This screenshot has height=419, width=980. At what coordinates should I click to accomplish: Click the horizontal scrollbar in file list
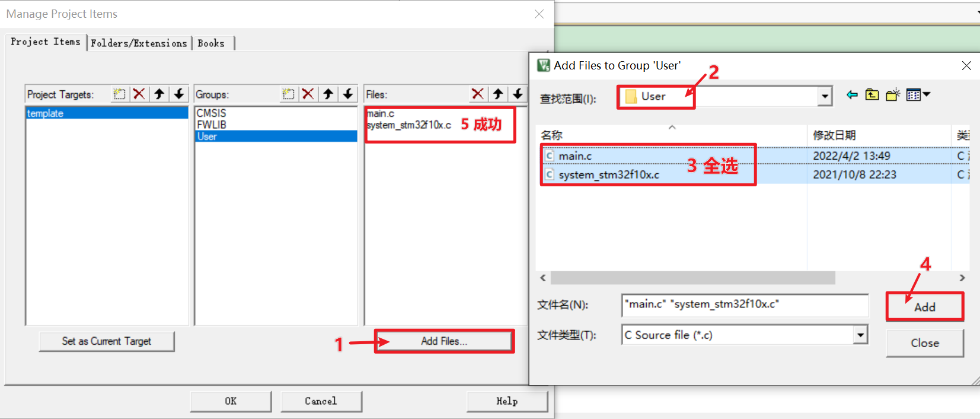pyautogui.click(x=692, y=278)
